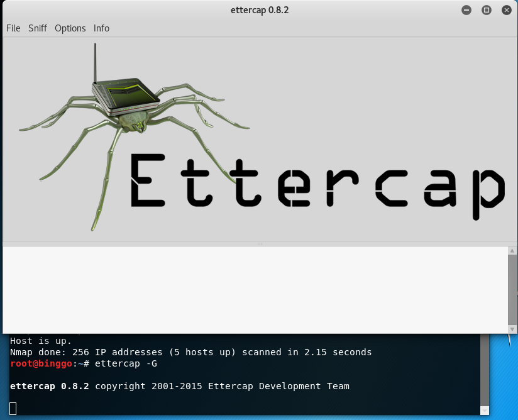This screenshot has height=420, width=518.
Task: Click the message pane scroll-down arrow
Action: pyautogui.click(x=512, y=329)
